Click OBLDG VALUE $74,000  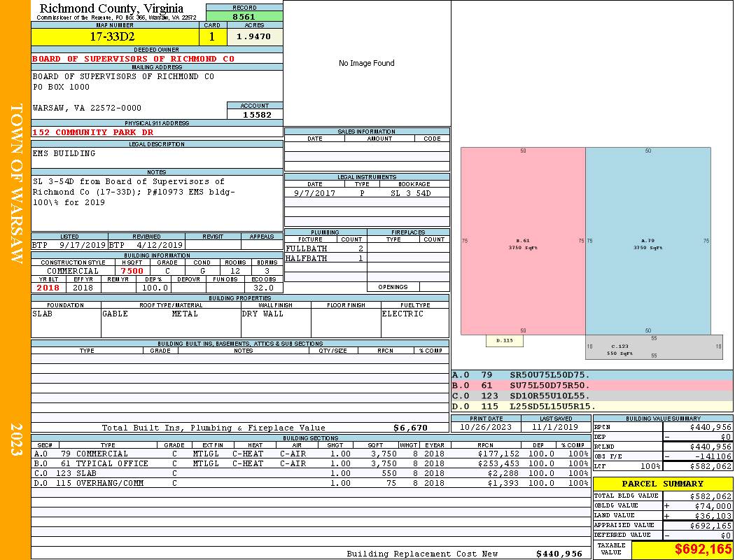[713, 506]
